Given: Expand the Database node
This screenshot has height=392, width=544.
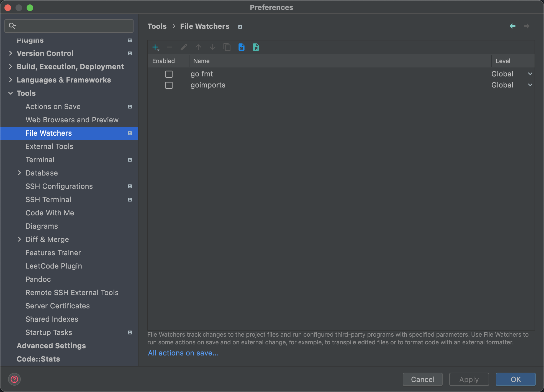Looking at the screenshot, I should [x=19, y=173].
